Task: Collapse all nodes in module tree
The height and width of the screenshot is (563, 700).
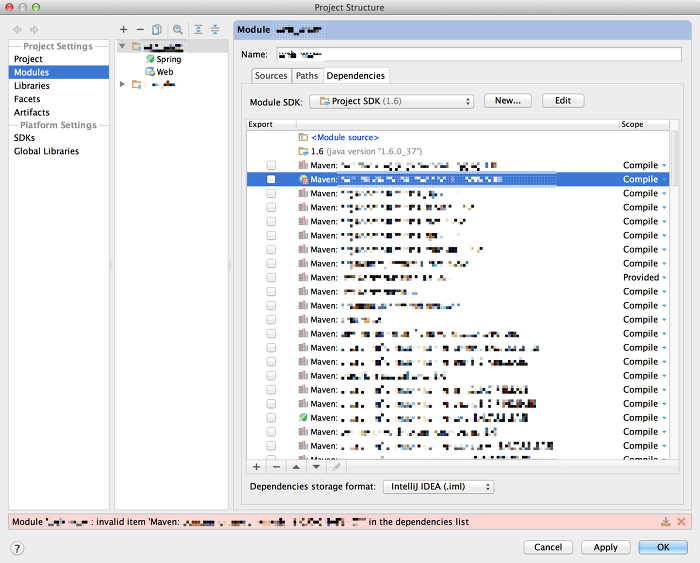Action: pos(215,29)
